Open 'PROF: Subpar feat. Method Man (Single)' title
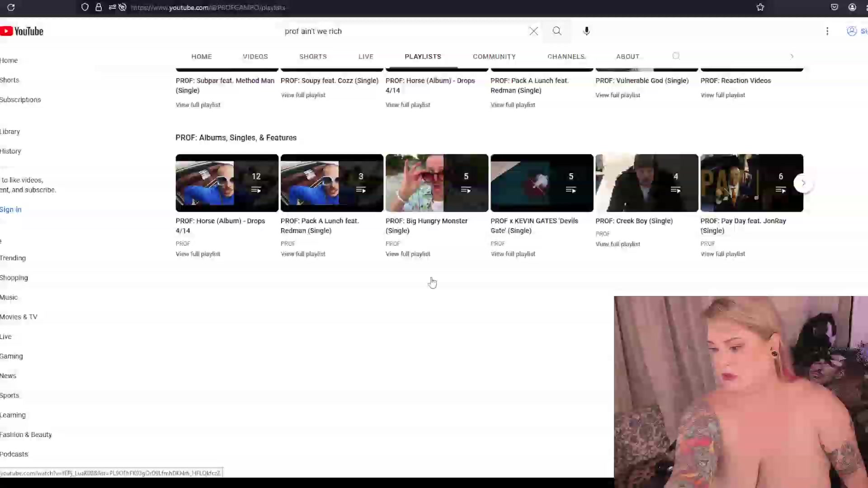 225,85
